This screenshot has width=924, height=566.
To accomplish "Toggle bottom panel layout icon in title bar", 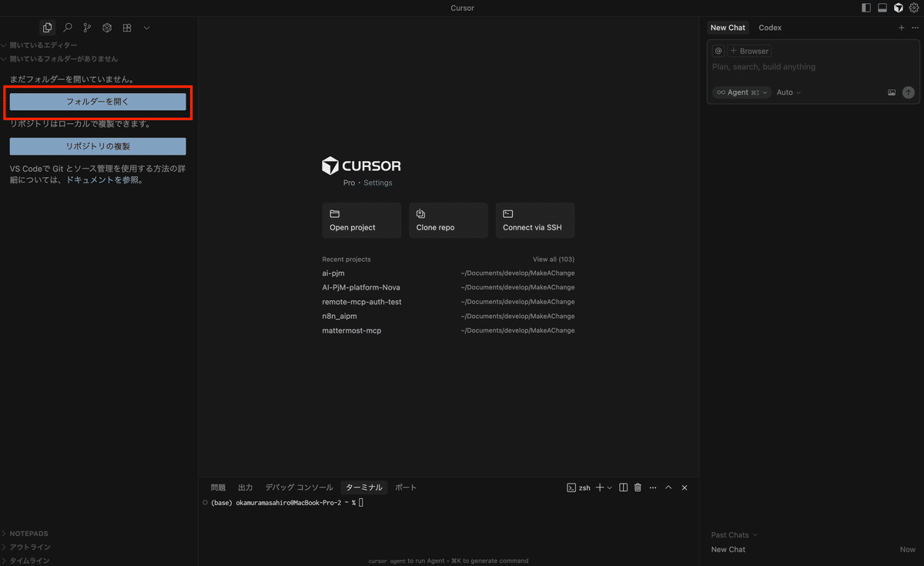I will click(x=882, y=8).
